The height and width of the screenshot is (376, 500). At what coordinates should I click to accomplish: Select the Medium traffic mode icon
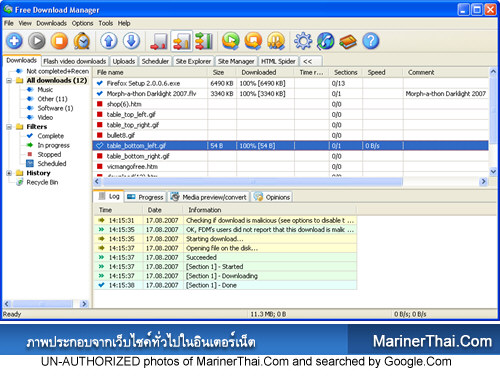[x=182, y=41]
